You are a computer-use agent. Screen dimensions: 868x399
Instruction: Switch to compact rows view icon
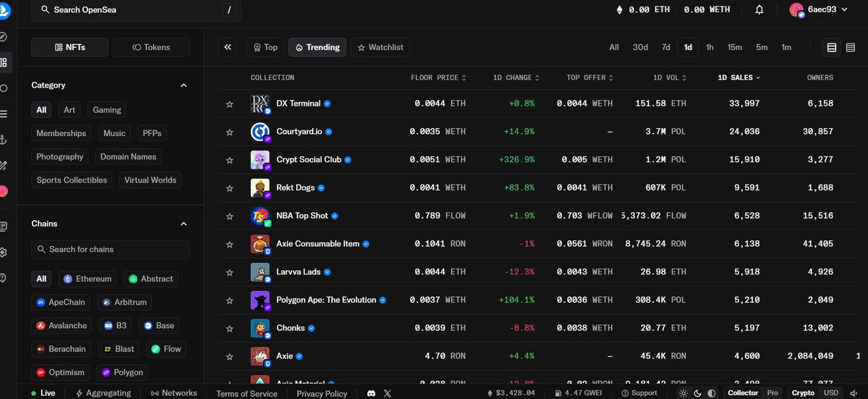[x=851, y=47]
